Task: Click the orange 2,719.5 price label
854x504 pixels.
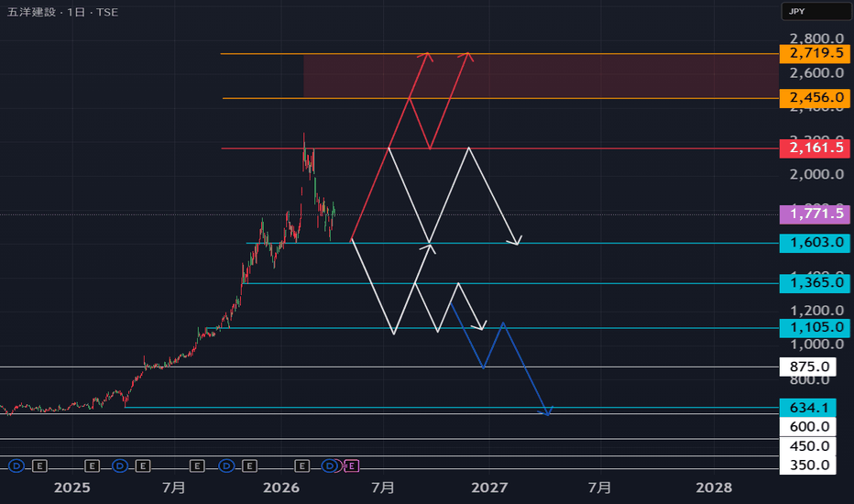Action: coord(815,53)
